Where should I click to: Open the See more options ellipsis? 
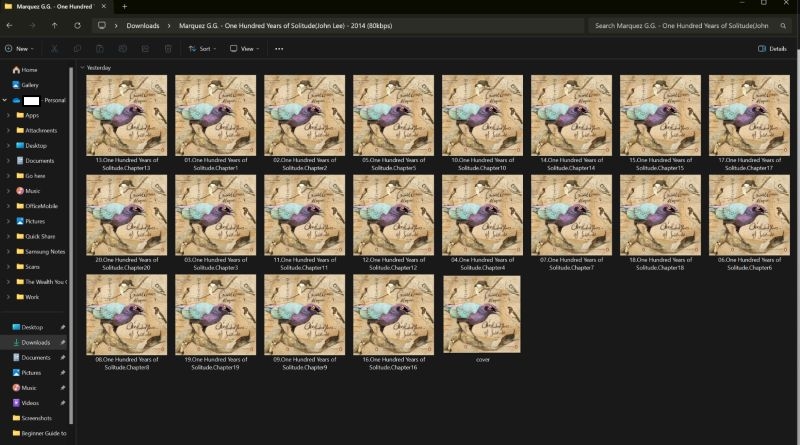point(279,48)
